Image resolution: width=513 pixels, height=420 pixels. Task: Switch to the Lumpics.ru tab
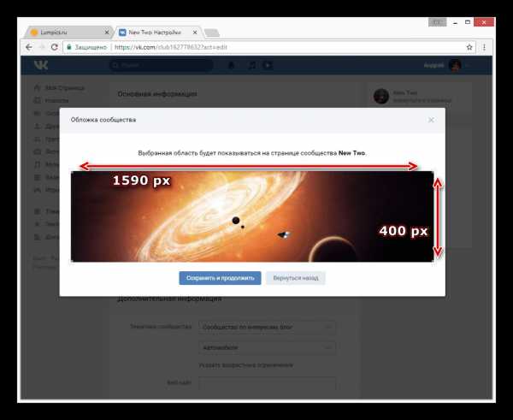(69, 33)
